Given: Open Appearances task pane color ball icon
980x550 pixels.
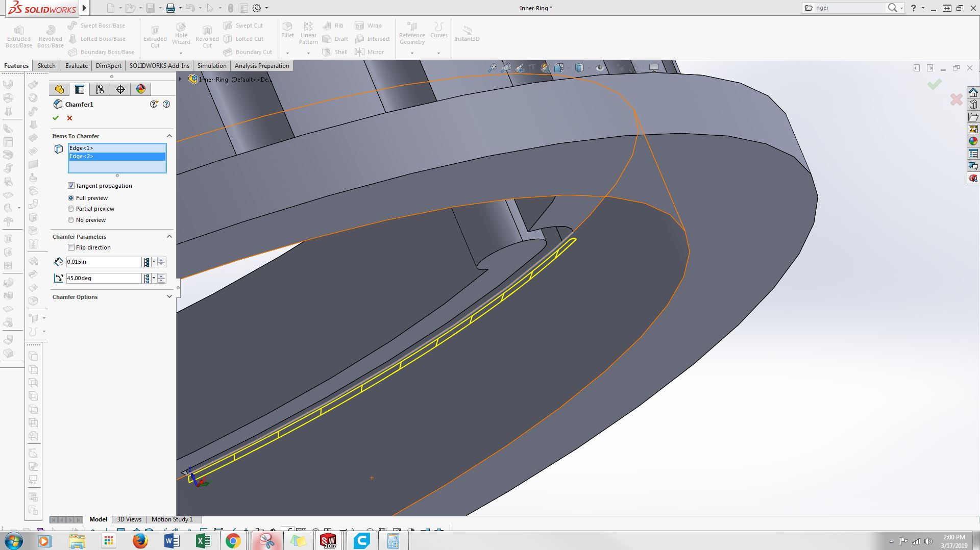Looking at the screenshot, I should (973, 141).
